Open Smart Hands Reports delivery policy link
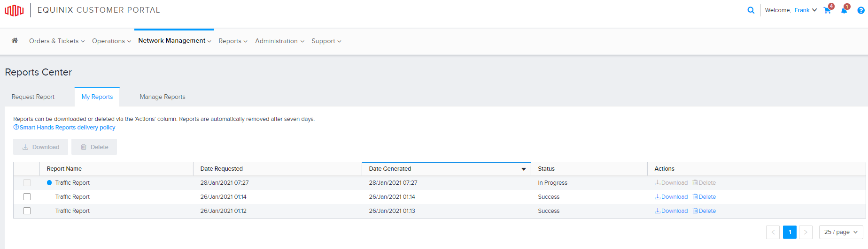868x249 pixels. (67, 128)
